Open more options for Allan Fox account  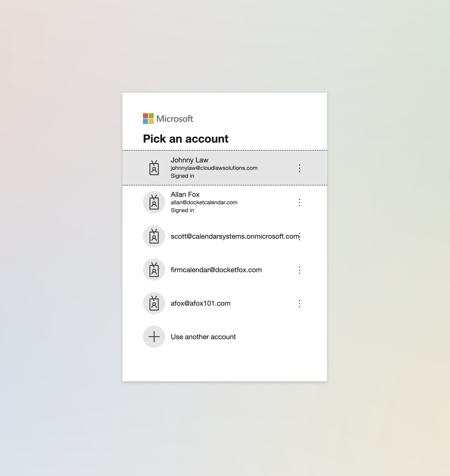tap(299, 203)
